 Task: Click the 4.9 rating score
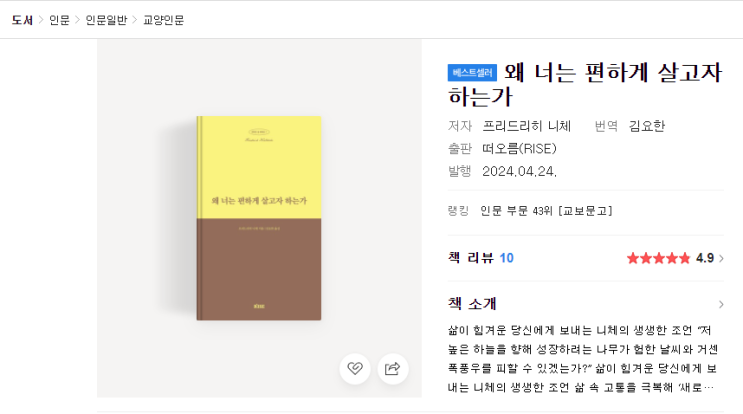[705, 258]
